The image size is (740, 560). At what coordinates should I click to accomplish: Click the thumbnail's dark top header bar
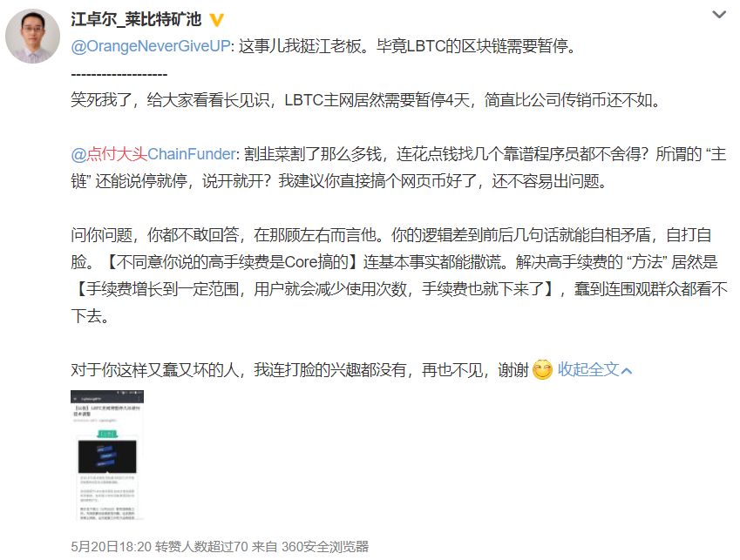pyautogui.click(x=107, y=396)
